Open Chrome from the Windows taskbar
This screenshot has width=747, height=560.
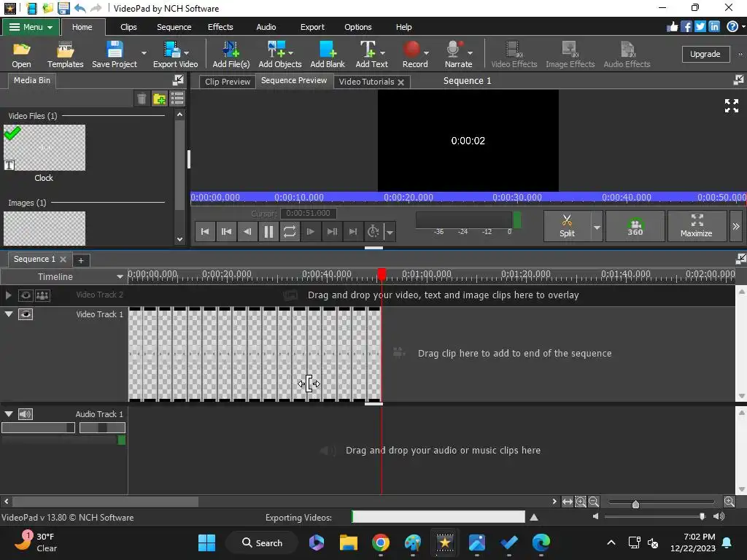[381, 542]
